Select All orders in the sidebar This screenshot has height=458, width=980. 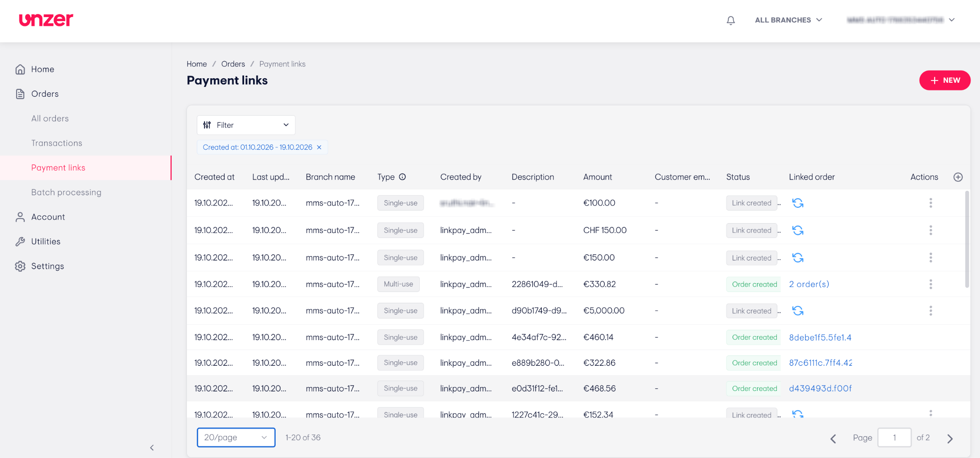tap(50, 119)
